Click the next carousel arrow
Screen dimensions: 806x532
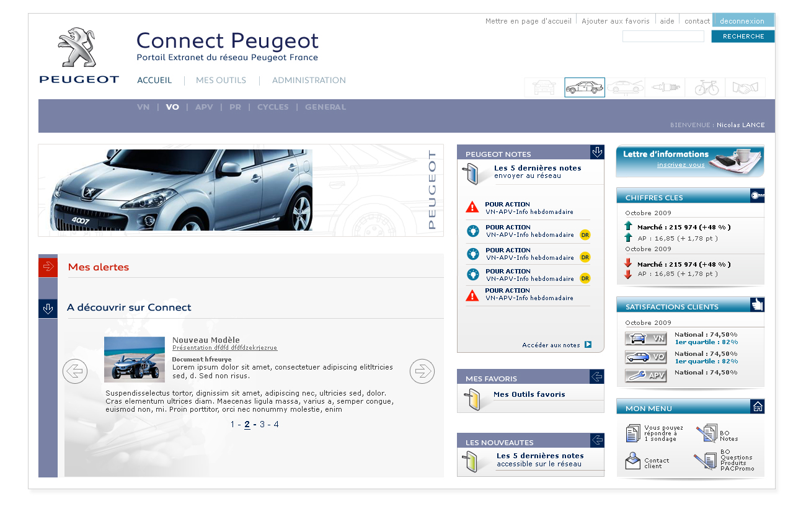(x=422, y=371)
